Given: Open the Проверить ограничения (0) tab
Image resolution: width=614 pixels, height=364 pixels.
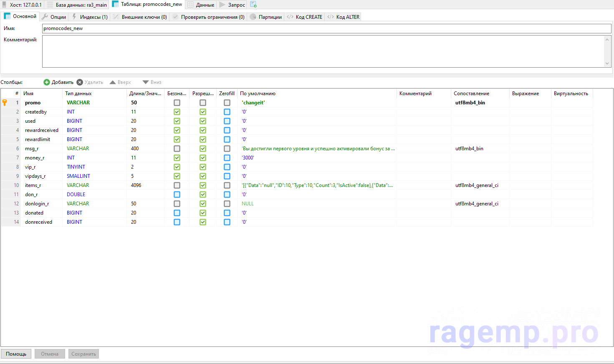Looking at the screenshot, I should [208, 17].
